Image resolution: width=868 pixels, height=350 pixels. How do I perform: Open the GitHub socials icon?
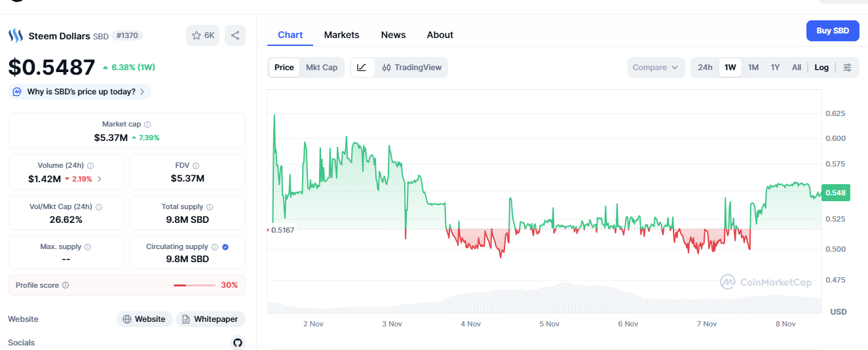tap(238, 343)
